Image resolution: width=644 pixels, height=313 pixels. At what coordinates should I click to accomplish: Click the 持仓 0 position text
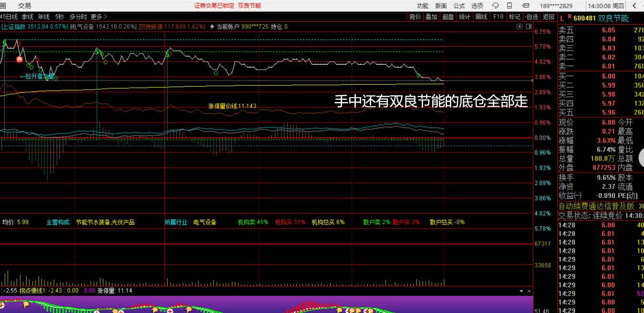coord(279,27)
